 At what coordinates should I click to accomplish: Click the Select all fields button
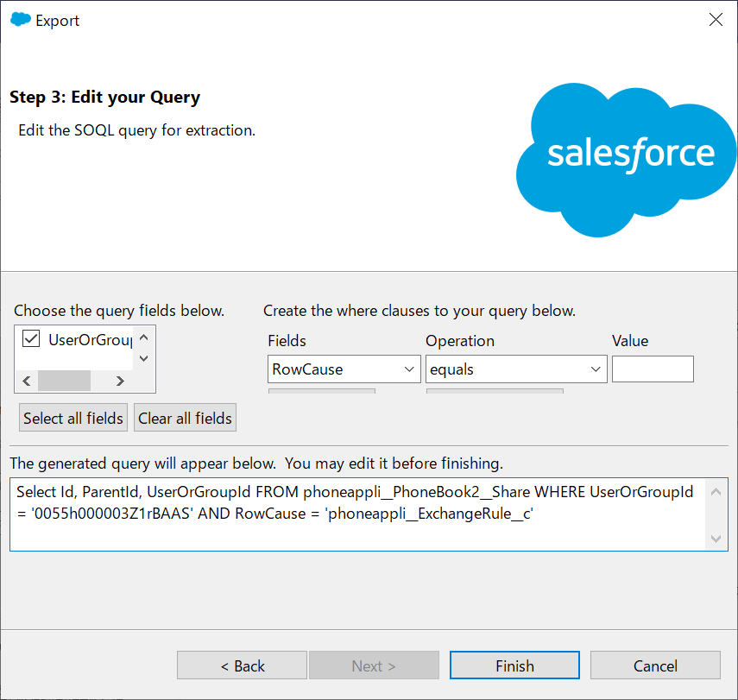tap(73, 418)
